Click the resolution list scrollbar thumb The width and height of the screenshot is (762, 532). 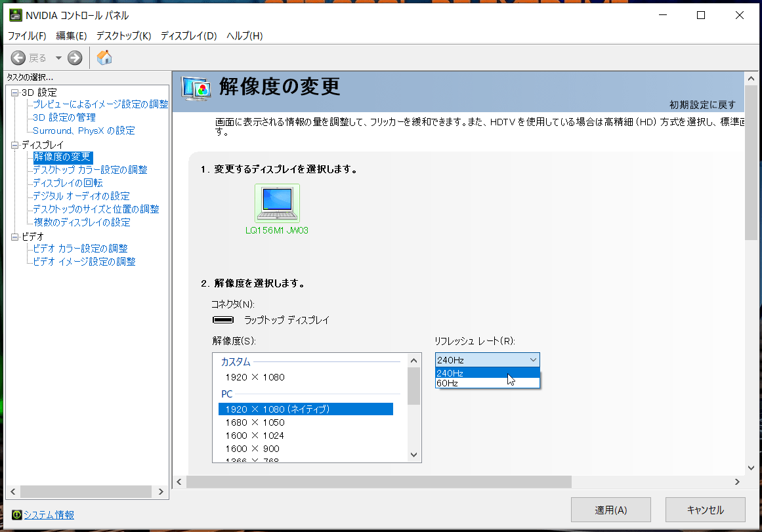(x=413, y=386)
